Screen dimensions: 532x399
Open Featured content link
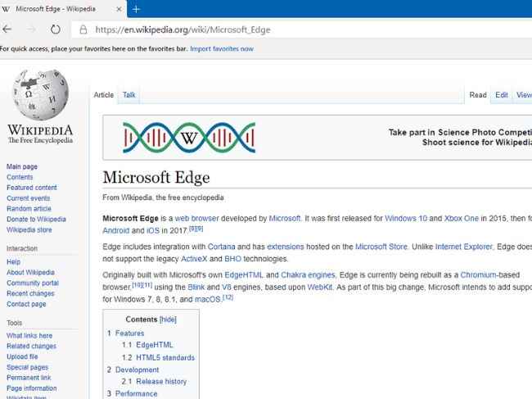click(x=32, y=188)
